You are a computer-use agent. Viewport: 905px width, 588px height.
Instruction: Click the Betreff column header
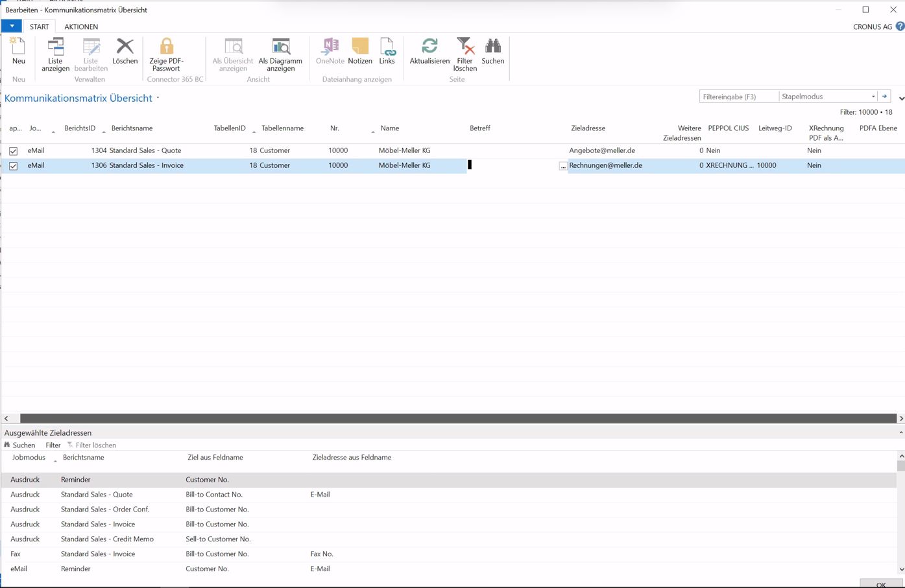click(479, 128)
